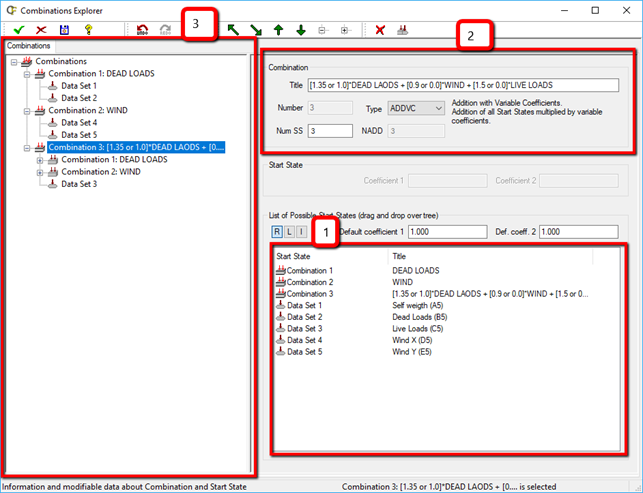Click the expand tree plus toolbar icon
Viewport: 643px width, 493px height.
pyautogui.click(x=345, y=30)
